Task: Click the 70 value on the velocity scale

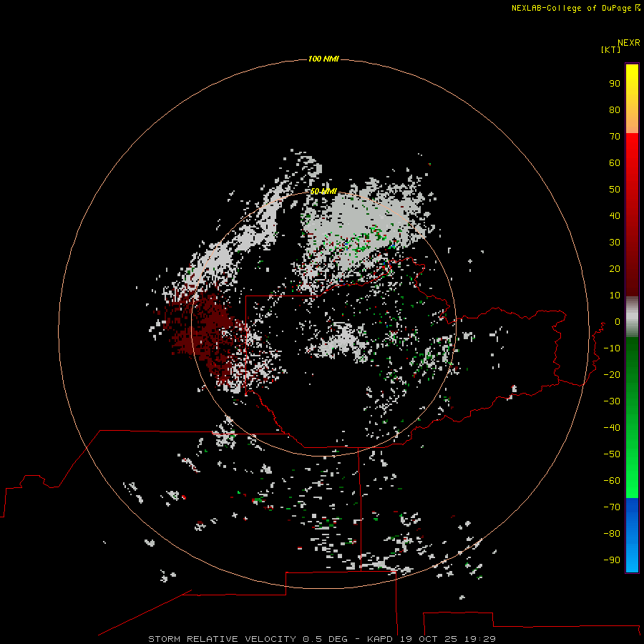Action: tap(615, 137)
